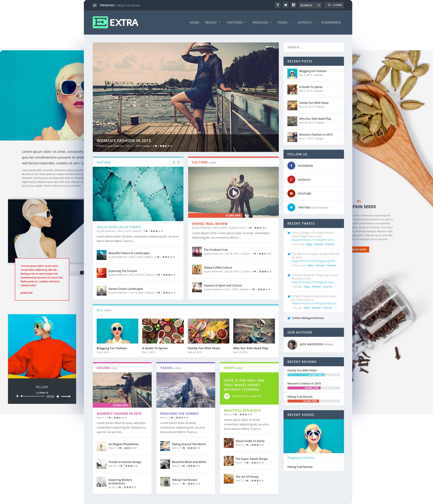Screen dimensions: 433x504
Task: Select the ECOMMERCE menu tab
Action: [x=332, y=22]
